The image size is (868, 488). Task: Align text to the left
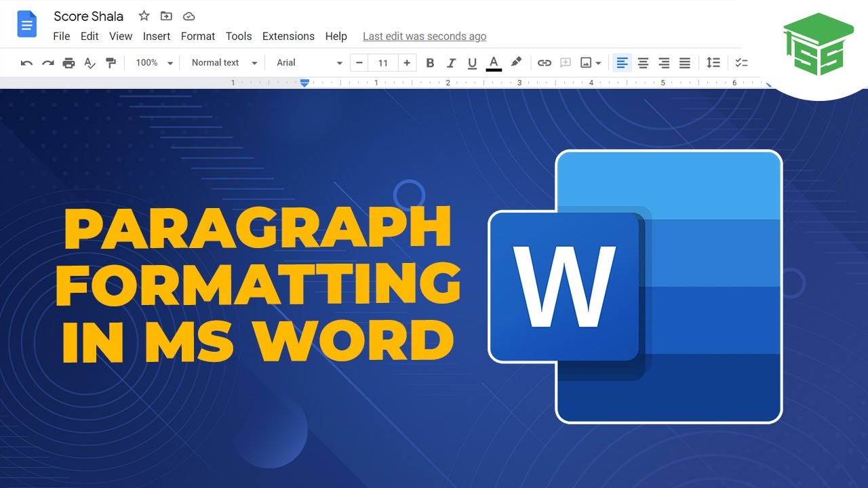622,63
